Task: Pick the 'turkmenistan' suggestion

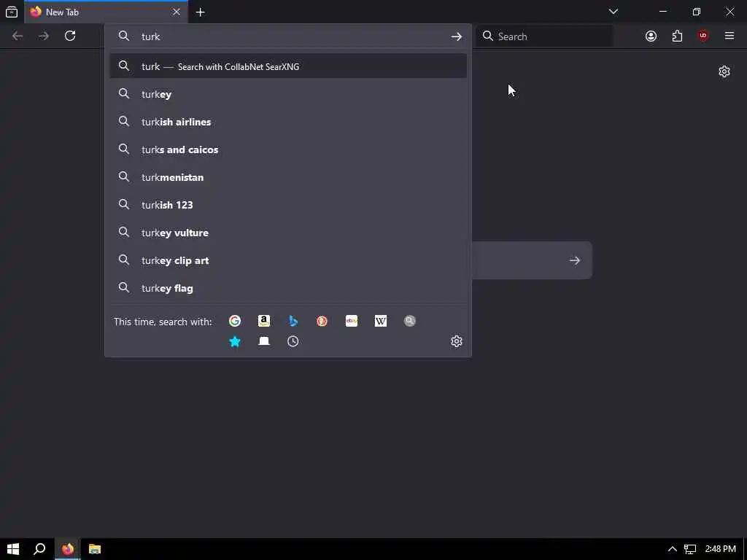Action: [x=287, y=177]
